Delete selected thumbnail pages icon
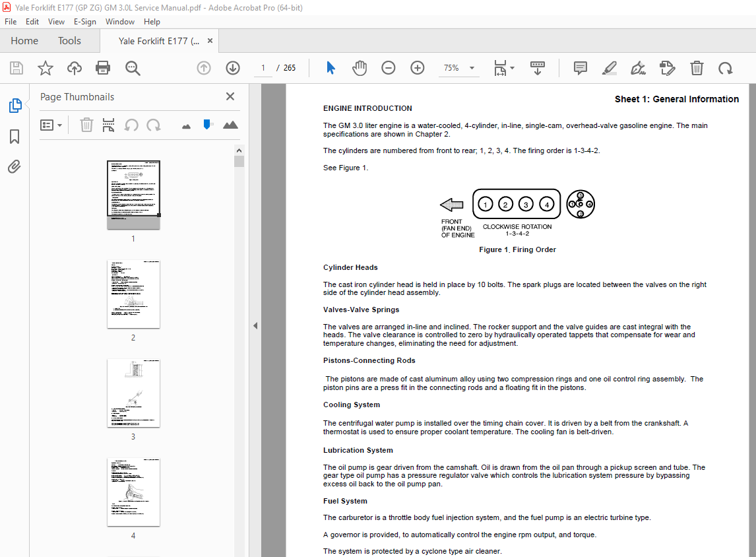Image resolution: width=756 pixels, height=557 pixels. point(86,125)
